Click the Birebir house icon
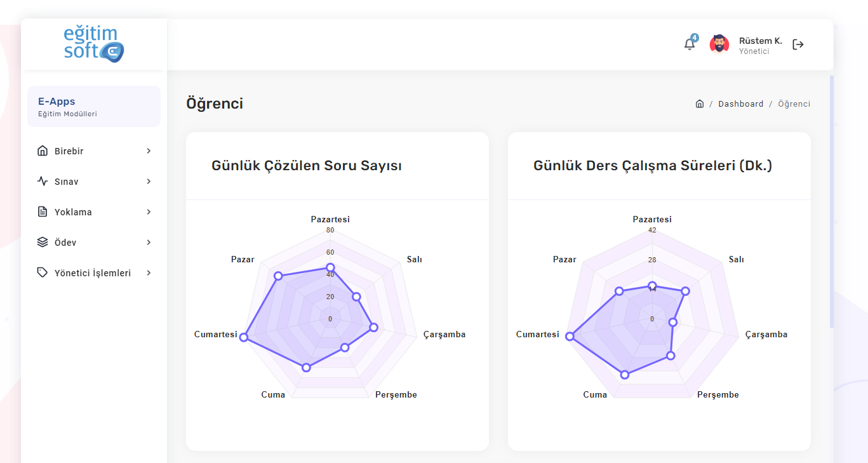868x463 pixels. pyautogui.click(x=43, y=151)
